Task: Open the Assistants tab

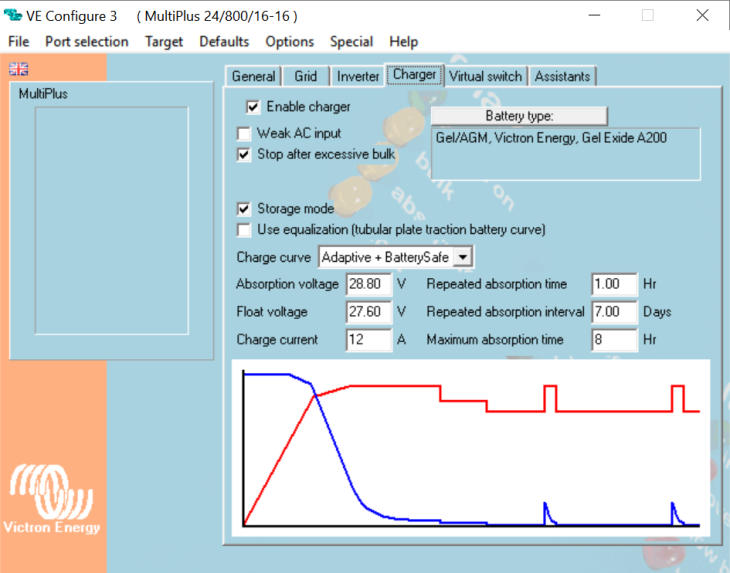Action: click(x=563, y=77)
